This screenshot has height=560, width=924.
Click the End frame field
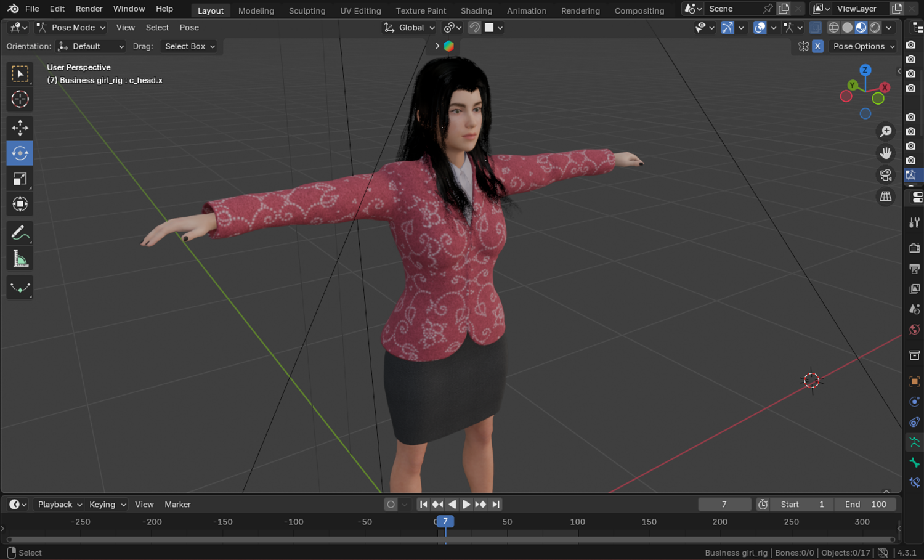coord(865,505)
